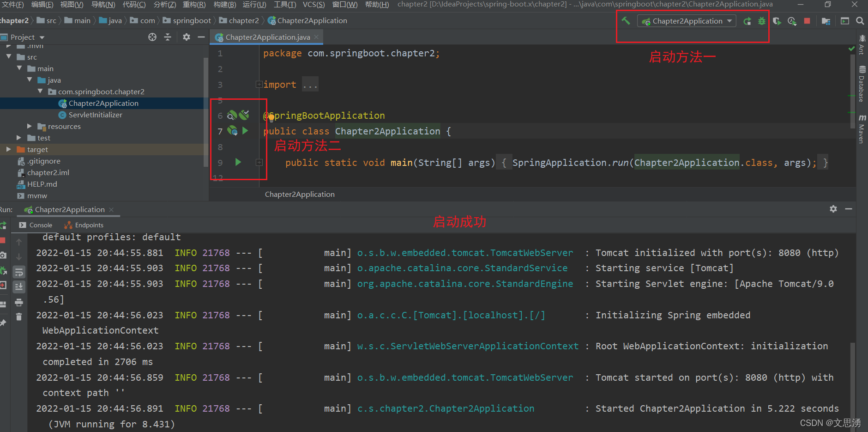Click the Spring class gutter icon on line 7

[233, 131]
